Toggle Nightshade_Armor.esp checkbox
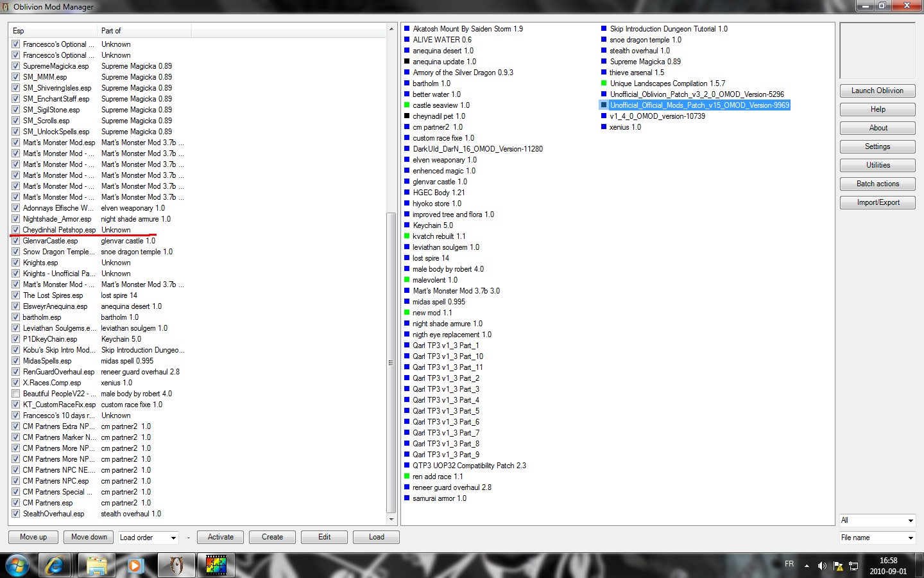Screen dimensions: 924x578 [x=15, y=219]
